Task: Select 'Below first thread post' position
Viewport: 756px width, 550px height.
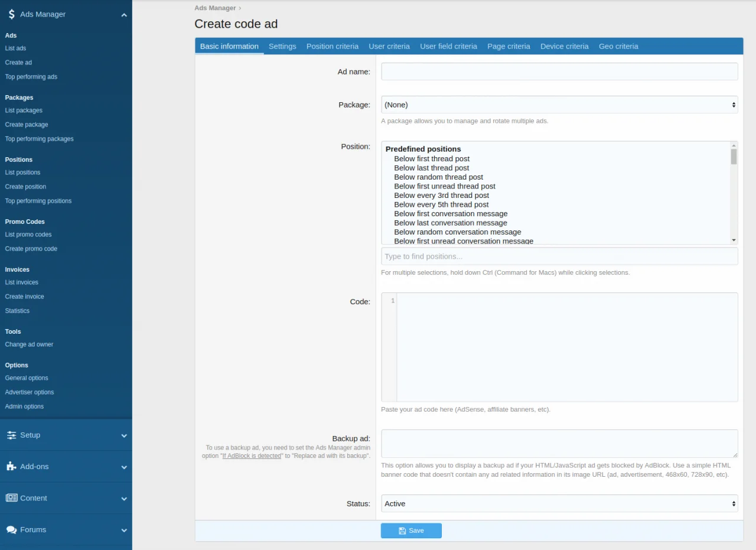Action: (x=432, y=158)
